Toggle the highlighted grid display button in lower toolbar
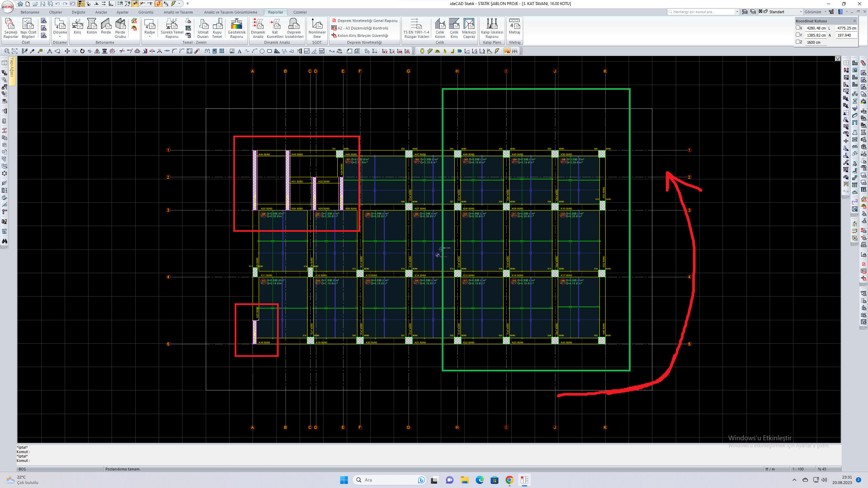The width and height of the screenshot is (868, 488). point(507,51)
